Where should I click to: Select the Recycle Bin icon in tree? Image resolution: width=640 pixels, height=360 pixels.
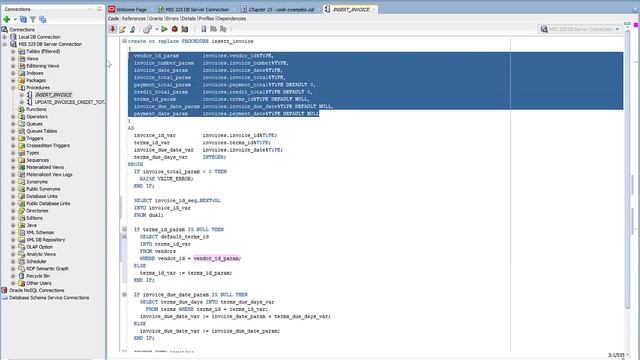point(22,276)
